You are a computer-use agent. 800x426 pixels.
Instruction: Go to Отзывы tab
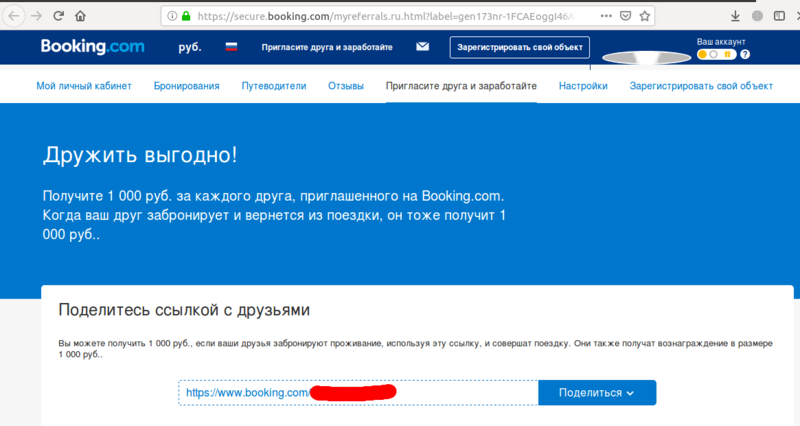pos(345,86)
